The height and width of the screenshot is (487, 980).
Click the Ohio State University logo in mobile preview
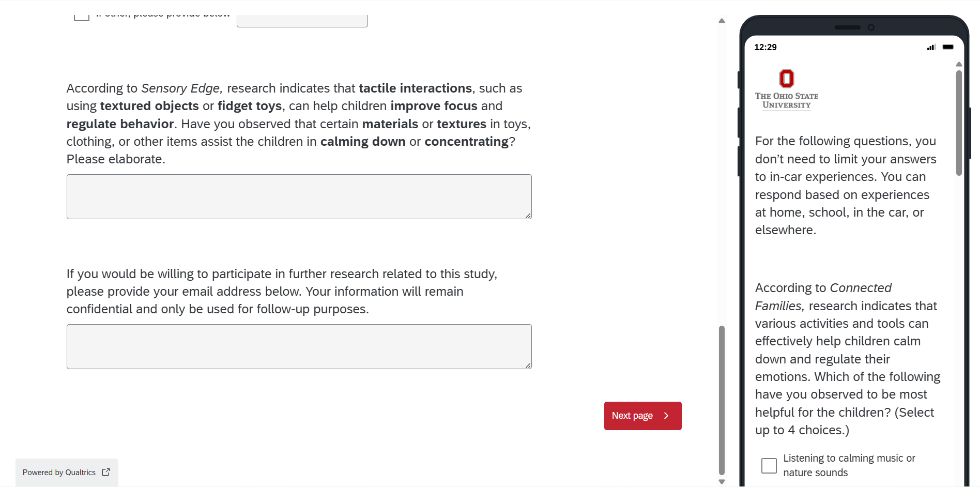(786, 90)
